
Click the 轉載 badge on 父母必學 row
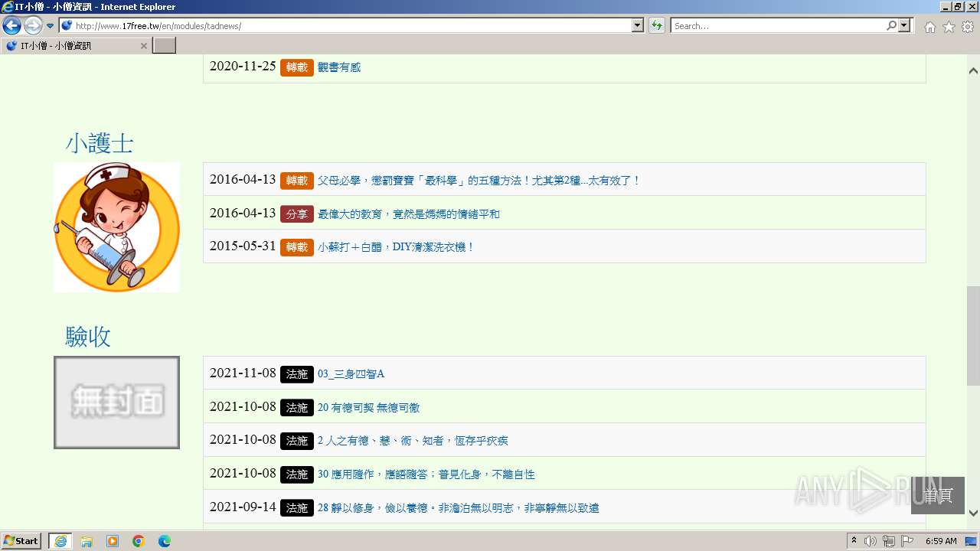tap(297, 181)
